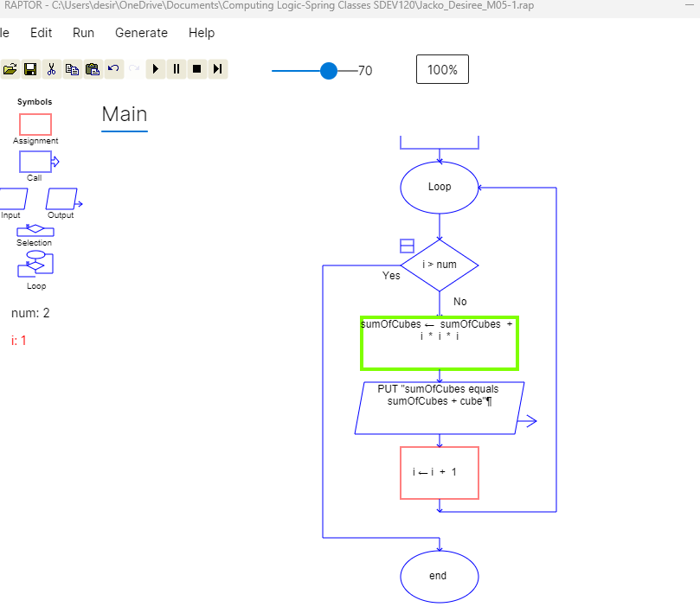This screenshot has width=700, height=607.
Task: Open the Help menu
Action: [x=201, y=33]
